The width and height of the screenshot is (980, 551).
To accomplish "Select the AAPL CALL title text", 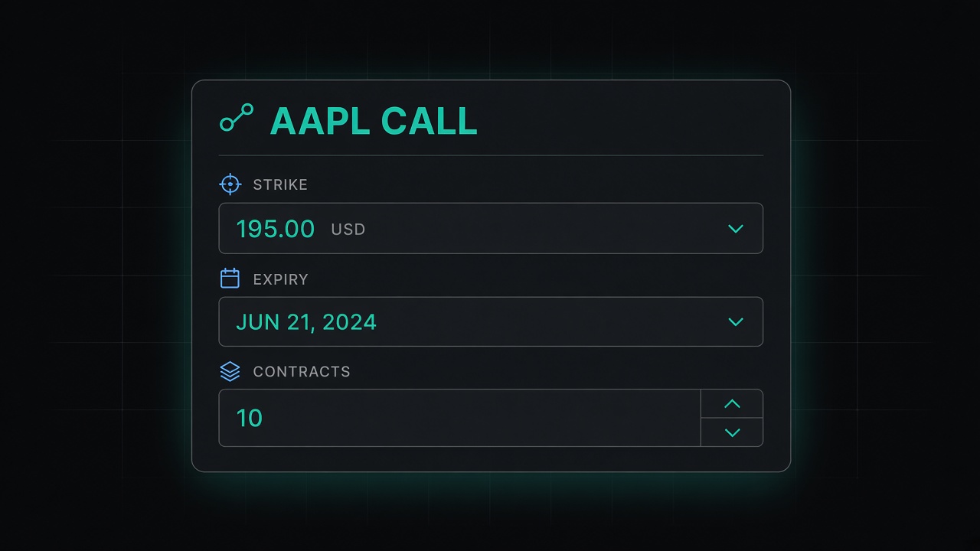I will tap(374, 121).
